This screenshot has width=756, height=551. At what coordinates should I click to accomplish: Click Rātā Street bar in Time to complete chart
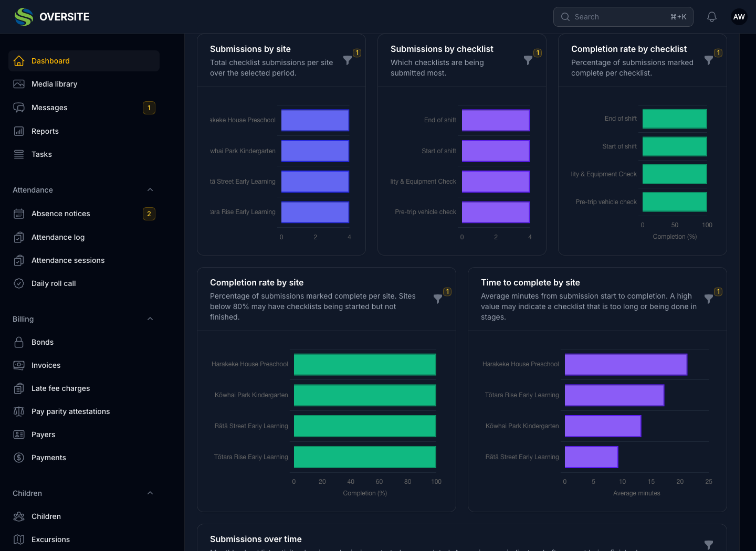[591, 457]
